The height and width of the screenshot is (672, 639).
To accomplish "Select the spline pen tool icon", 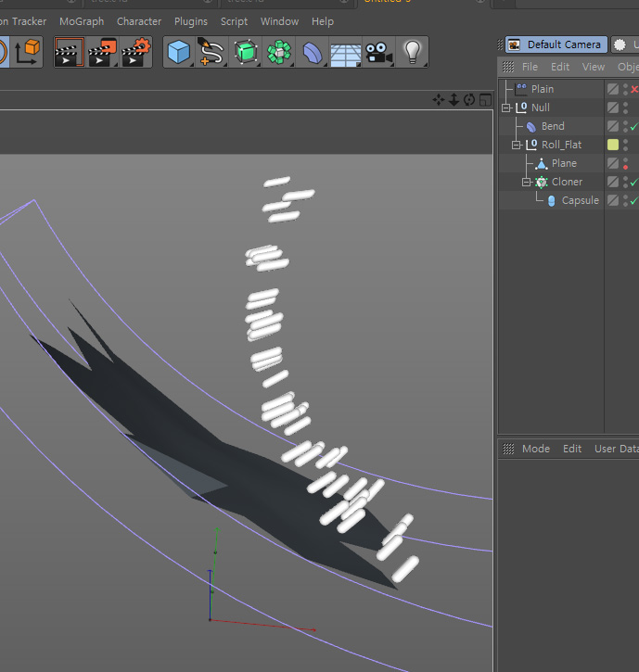I will [x=211, y=52].
